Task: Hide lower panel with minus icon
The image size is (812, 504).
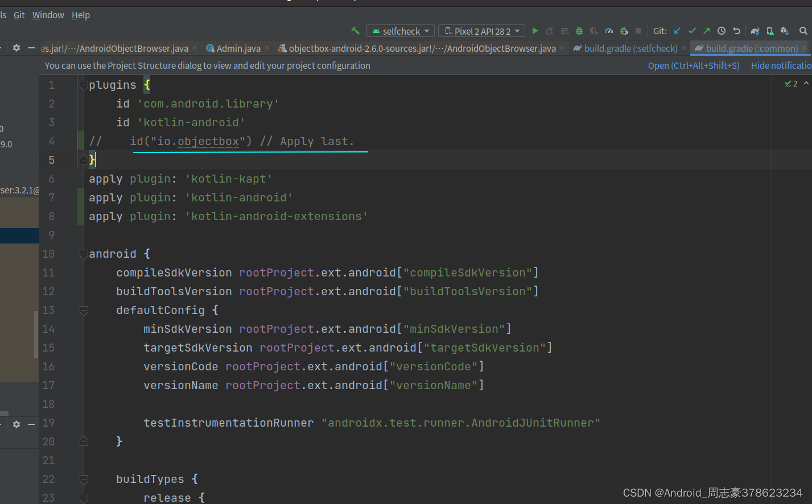Action: coord(31,424)
